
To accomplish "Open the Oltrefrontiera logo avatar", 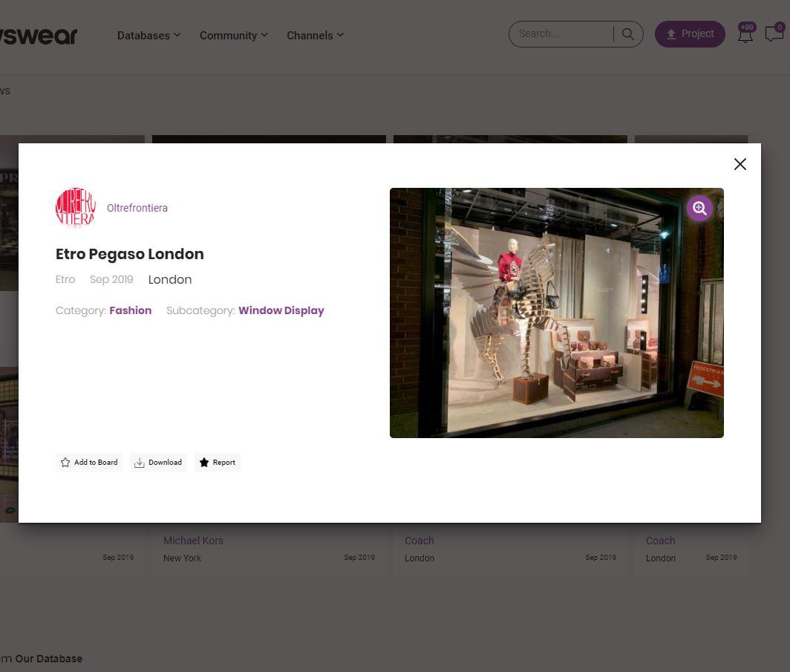I will point(76,208).
